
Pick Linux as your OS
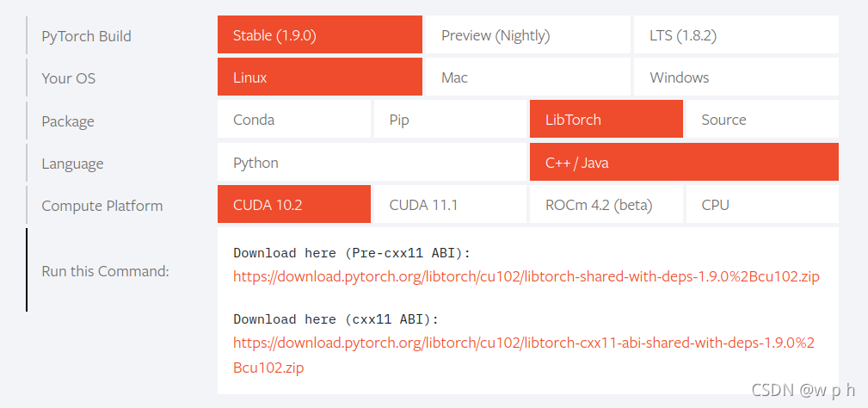(319, 77)
